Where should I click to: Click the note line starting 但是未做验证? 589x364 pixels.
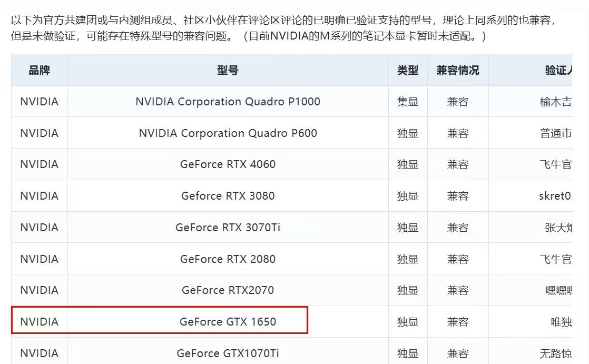[x=249, y=36]
